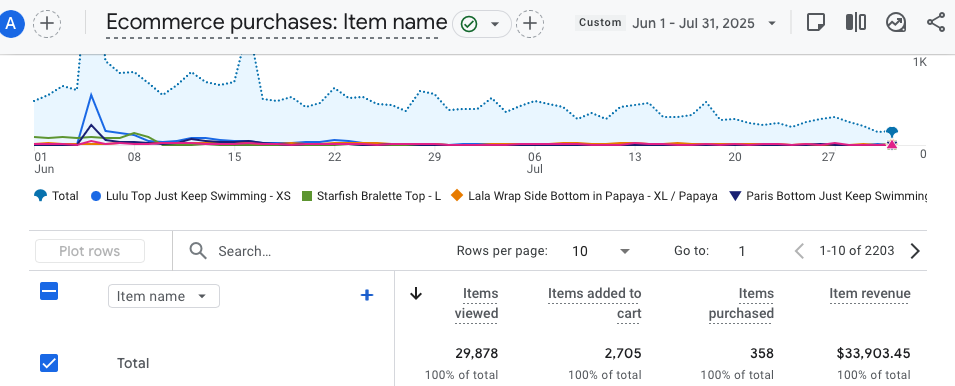Sort by Item revenue column header

(870, 294)
